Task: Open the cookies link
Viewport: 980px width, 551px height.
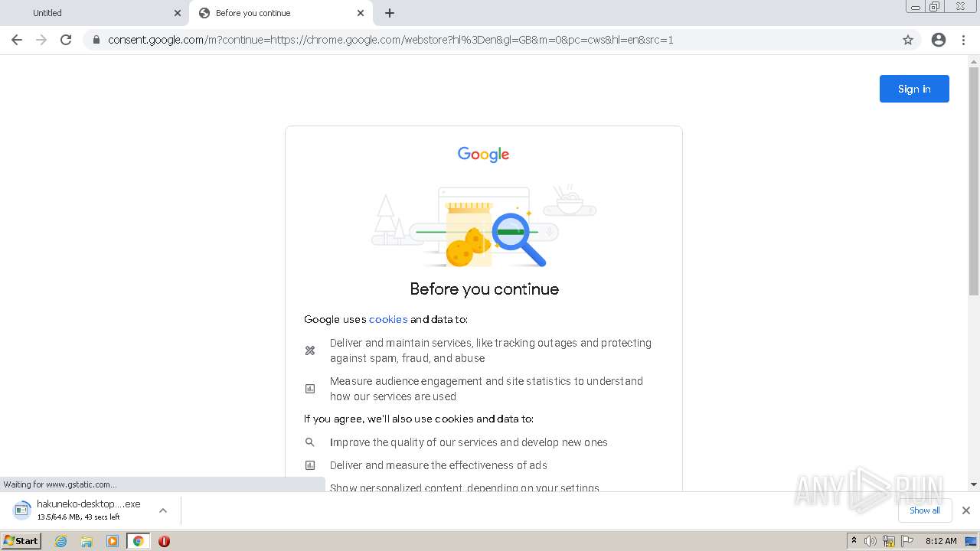Action: point(388,319)
